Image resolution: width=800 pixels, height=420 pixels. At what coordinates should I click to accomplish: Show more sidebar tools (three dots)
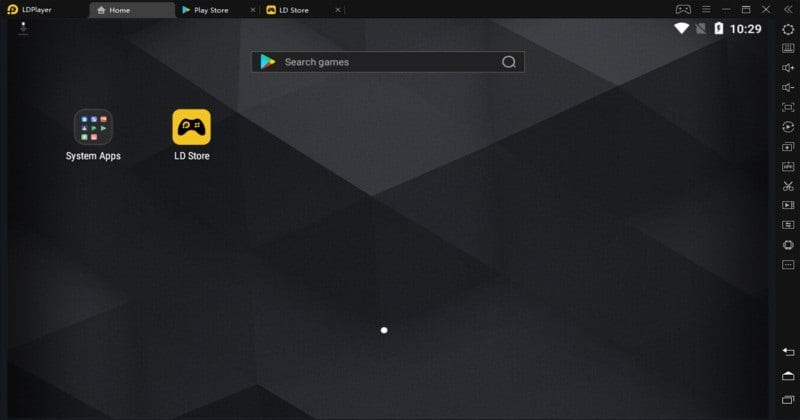point(788,265)
